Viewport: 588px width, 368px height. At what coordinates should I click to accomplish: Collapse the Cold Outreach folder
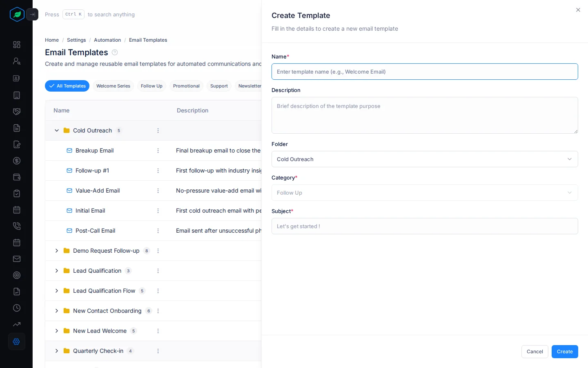point(57,130)
